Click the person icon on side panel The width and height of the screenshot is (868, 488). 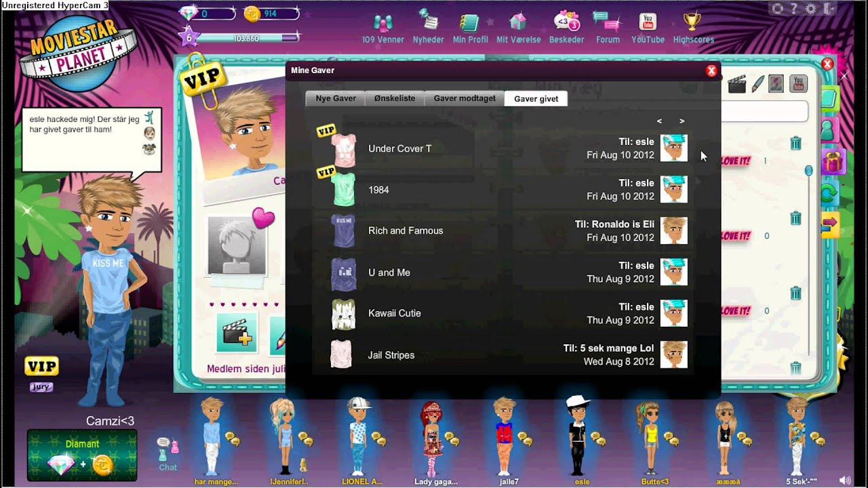(829, 129)
